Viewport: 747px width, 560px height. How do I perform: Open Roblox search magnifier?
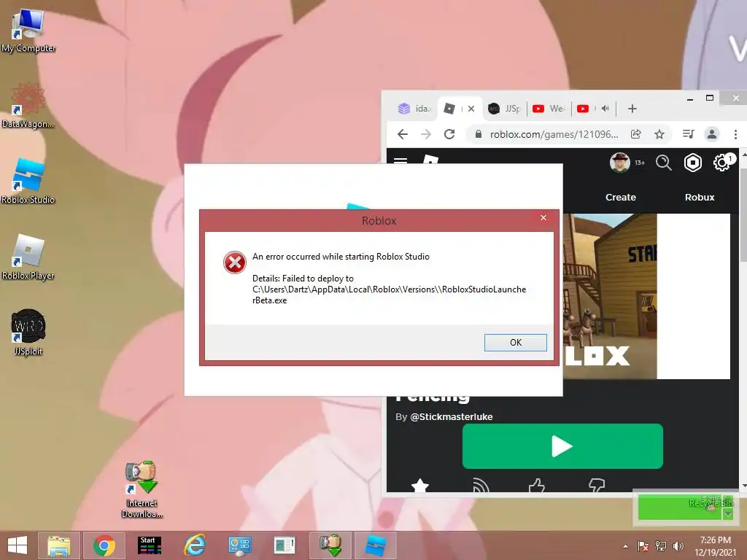(x=664, y=163)
